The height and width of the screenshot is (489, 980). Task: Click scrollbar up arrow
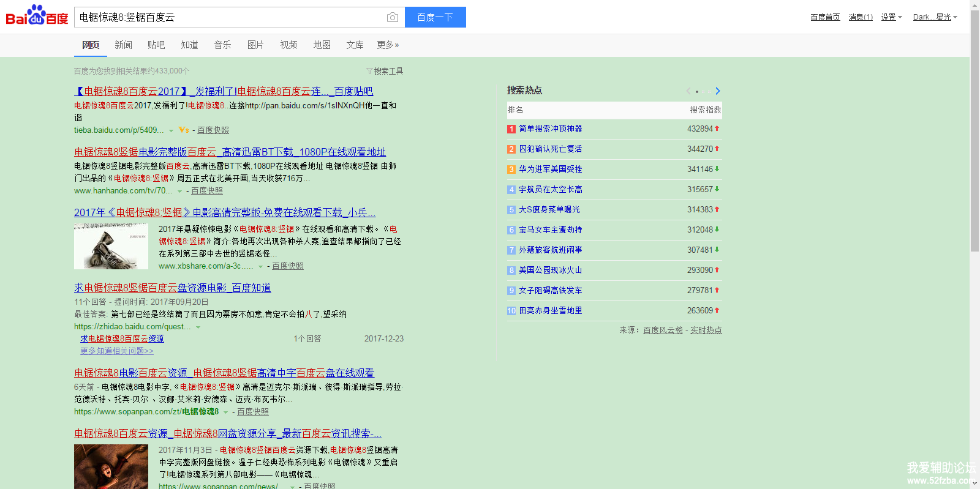(974, 4)
